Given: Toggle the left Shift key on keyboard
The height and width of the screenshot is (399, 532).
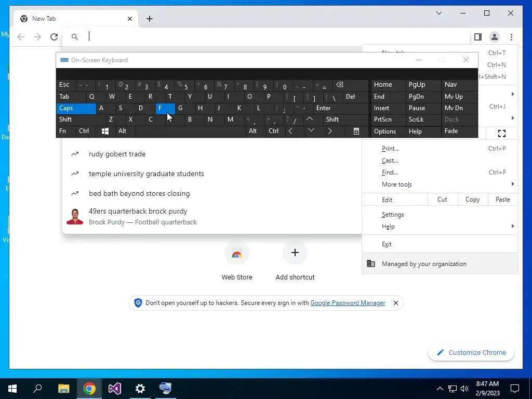Looking at the screenshot, I should point(81,119).
